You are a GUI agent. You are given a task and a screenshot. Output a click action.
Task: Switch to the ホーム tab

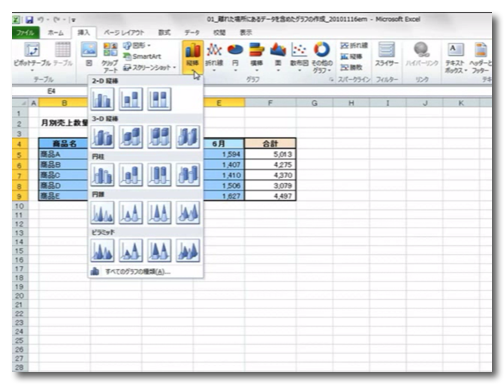56,33
